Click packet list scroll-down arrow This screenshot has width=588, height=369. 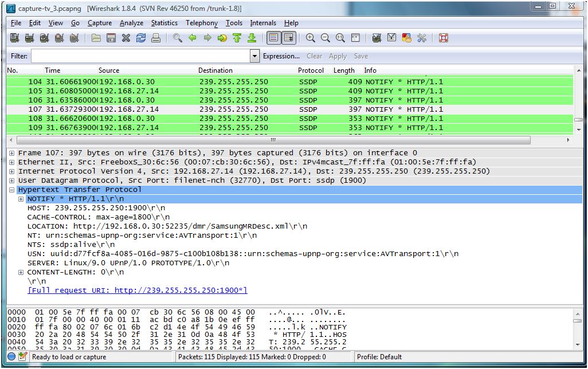coord(579,129)
